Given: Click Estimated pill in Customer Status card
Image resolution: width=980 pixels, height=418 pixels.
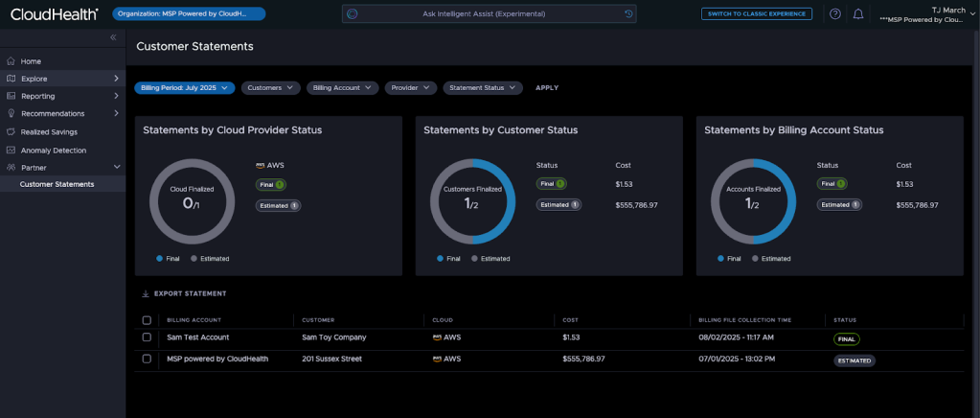Looking at the screenshot, I should point(558,204).
